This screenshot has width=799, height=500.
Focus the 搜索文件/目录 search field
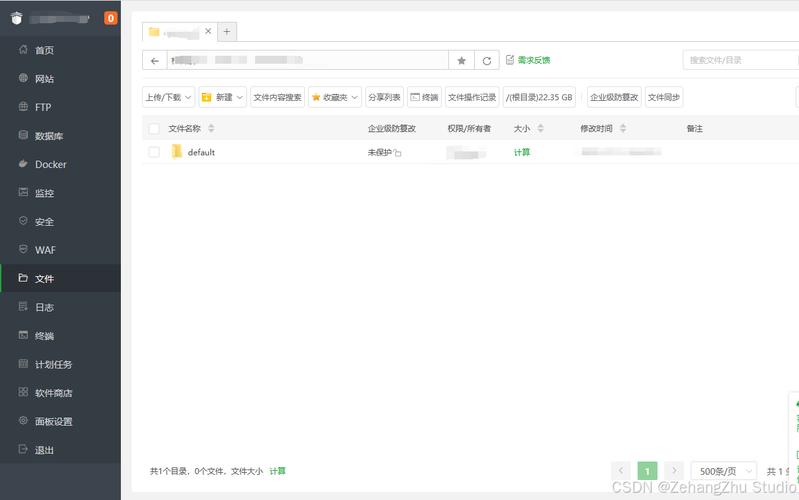[x=740, y=60]
